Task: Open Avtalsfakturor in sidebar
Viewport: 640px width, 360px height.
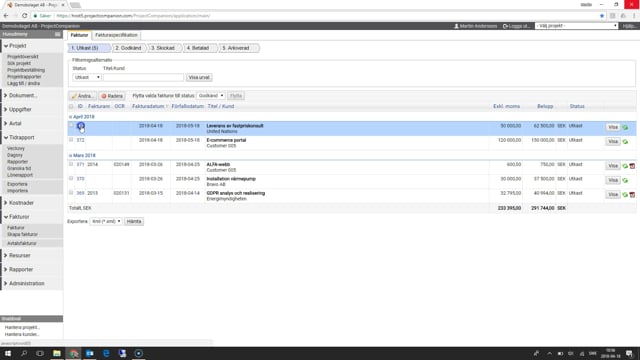Action: point(22,243)
